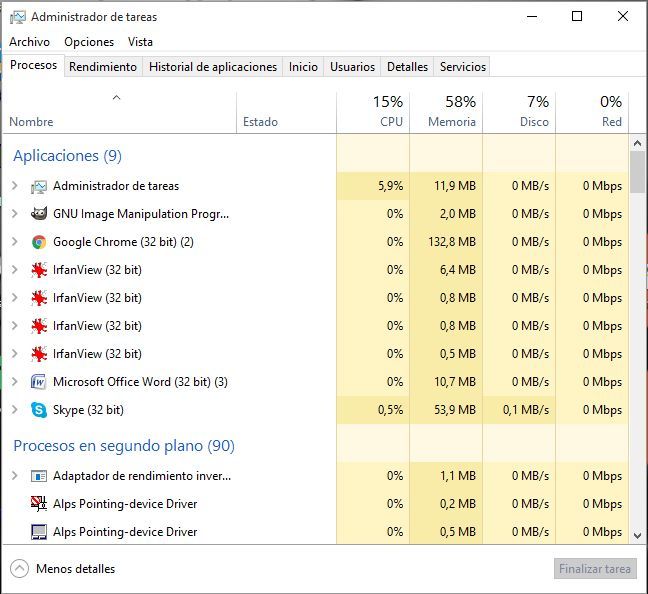Expand the GNU Image Manipulation Program row
The image size is (648, 594).
point(14,214)
